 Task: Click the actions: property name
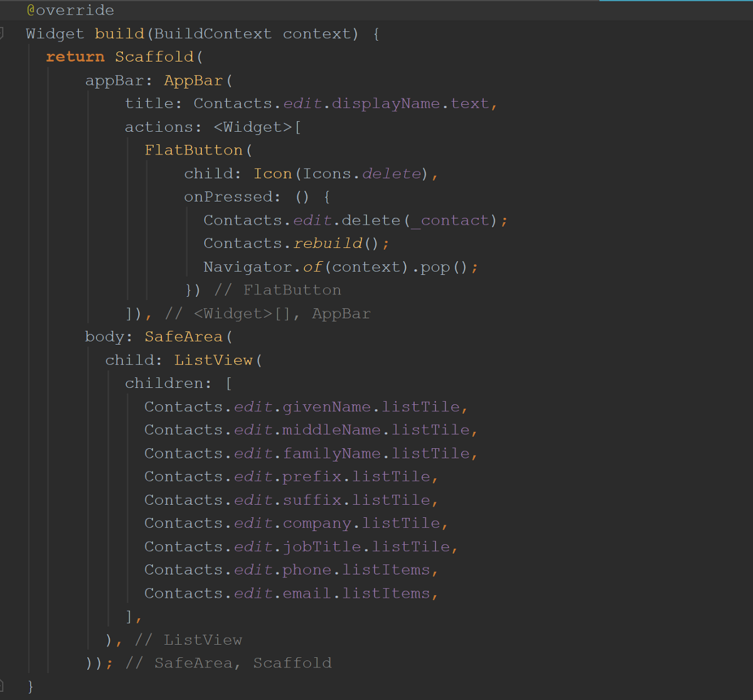pyautogui.click(x=163, y=127)
